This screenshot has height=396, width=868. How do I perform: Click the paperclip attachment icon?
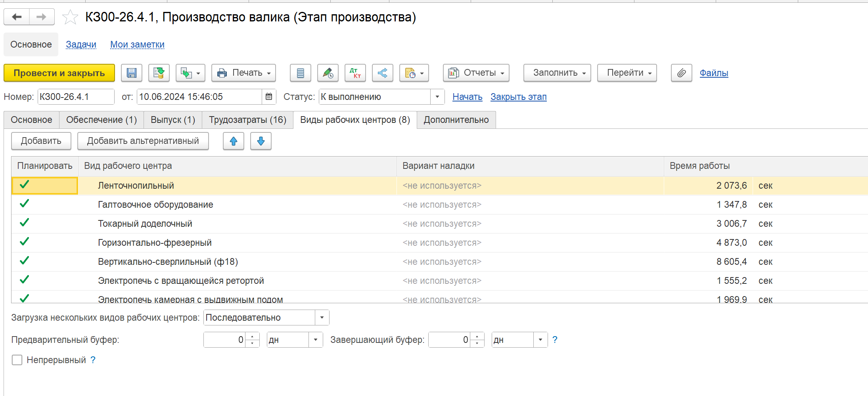click(x=682, y=73)
